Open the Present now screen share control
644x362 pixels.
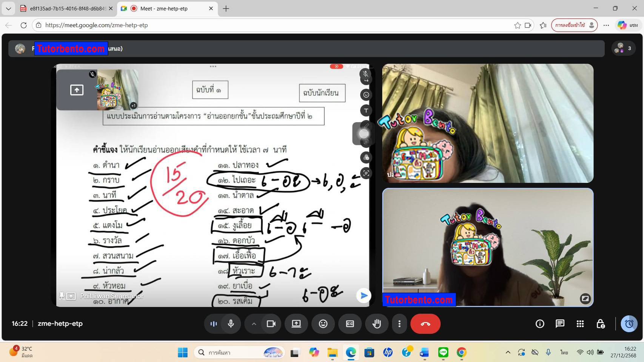pyautogui.click(x=296, y=324)
